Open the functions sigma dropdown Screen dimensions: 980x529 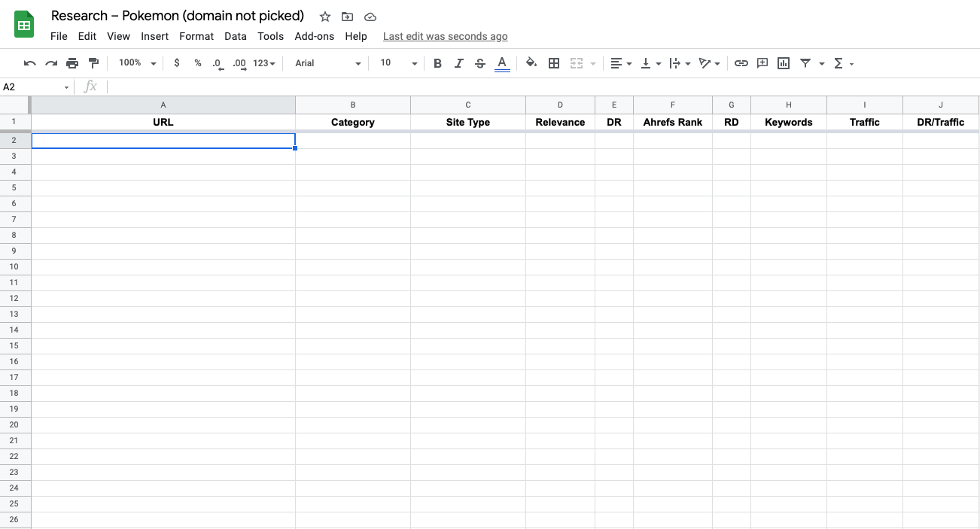(x=844, y=63)
